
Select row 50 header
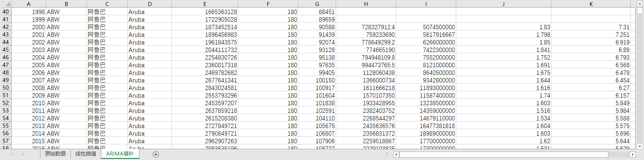coord(6,88)
